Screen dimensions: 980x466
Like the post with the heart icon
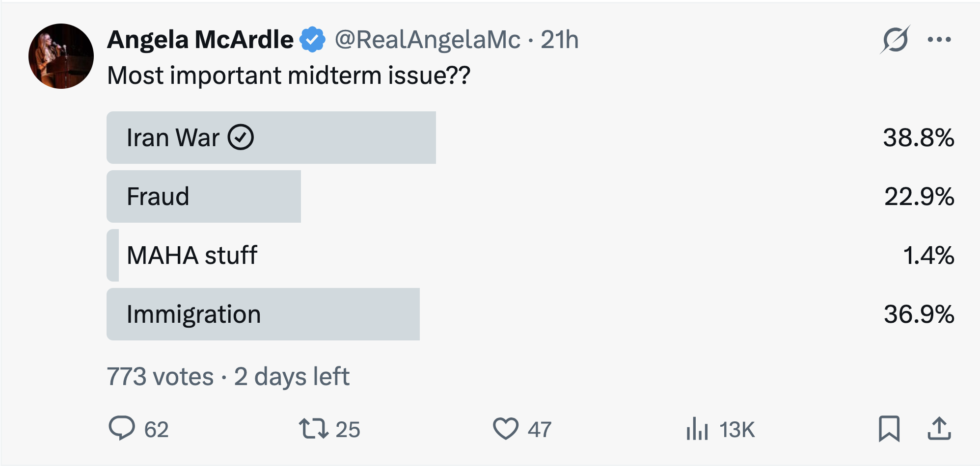tap(505, 428)
